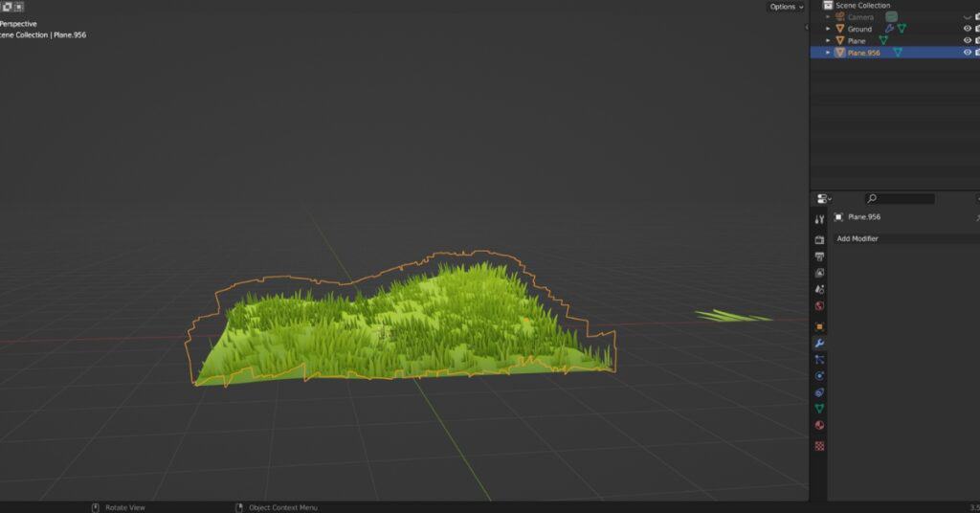Expand the Plane.956 row in outliner
The image size is (980, 513).
click(828, 53)
